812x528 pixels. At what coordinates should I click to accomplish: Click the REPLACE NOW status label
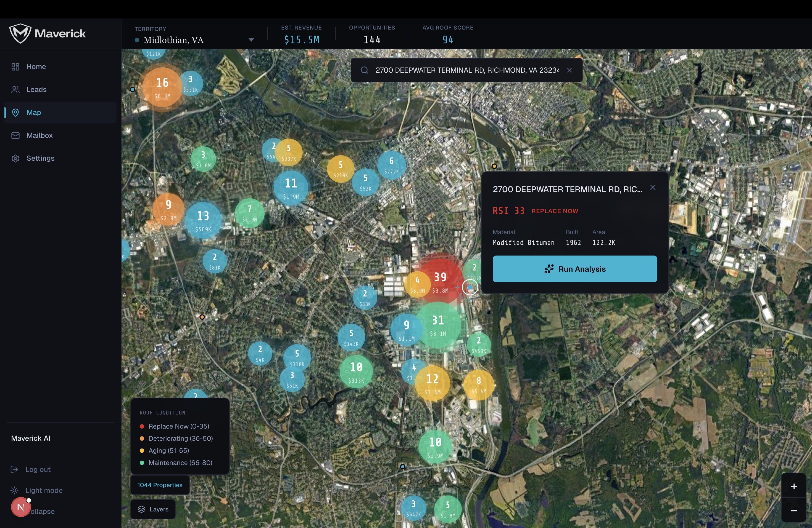pyautogui.click(x=555, y=211)
